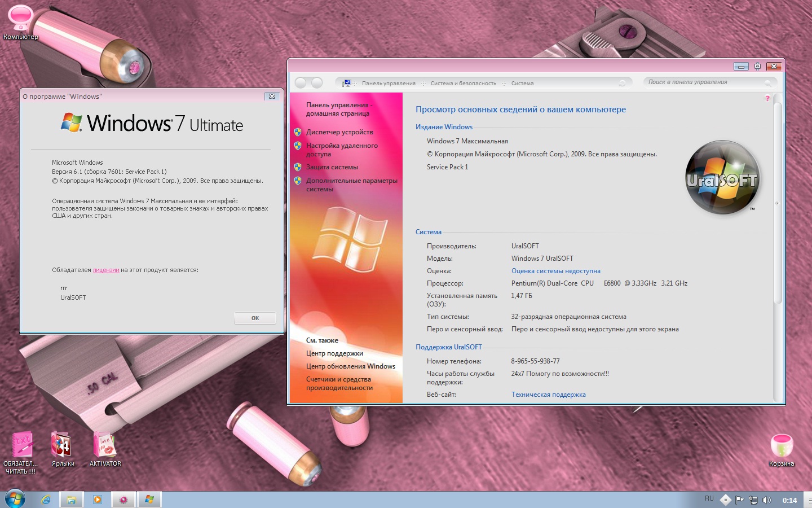Open the Action Center flag icon
The height and width of the screenshot is (508, 812).
coord(740,499)
